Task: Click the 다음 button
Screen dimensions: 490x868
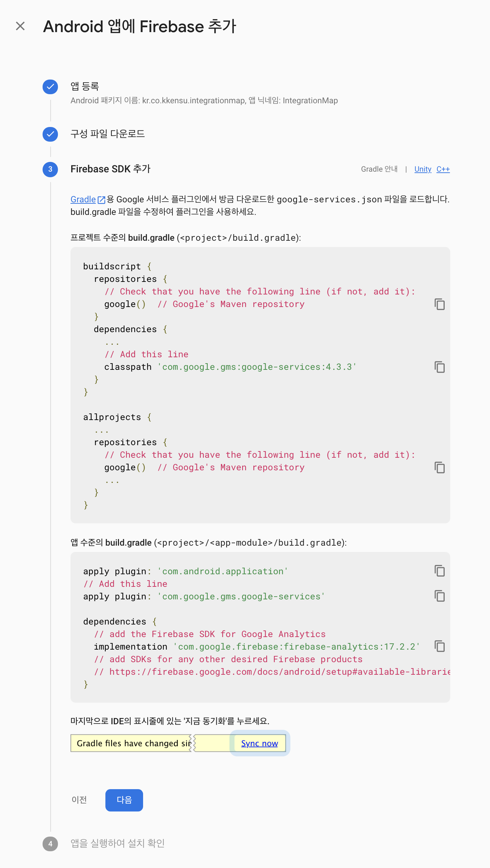Action: click(x=124, y=800)
